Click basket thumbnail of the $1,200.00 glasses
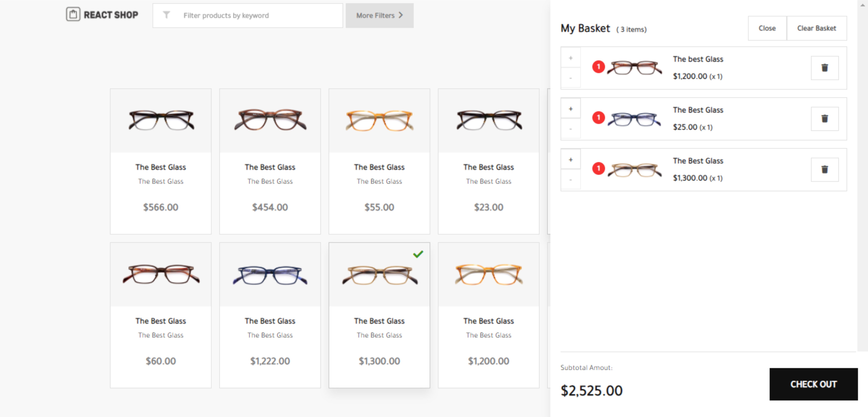The width and height of the screenshot is (868, 417). point(634,67)
